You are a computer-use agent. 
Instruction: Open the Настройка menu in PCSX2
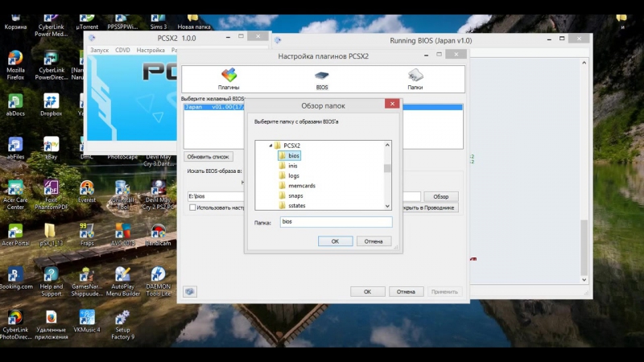click(x=151, y=50)
